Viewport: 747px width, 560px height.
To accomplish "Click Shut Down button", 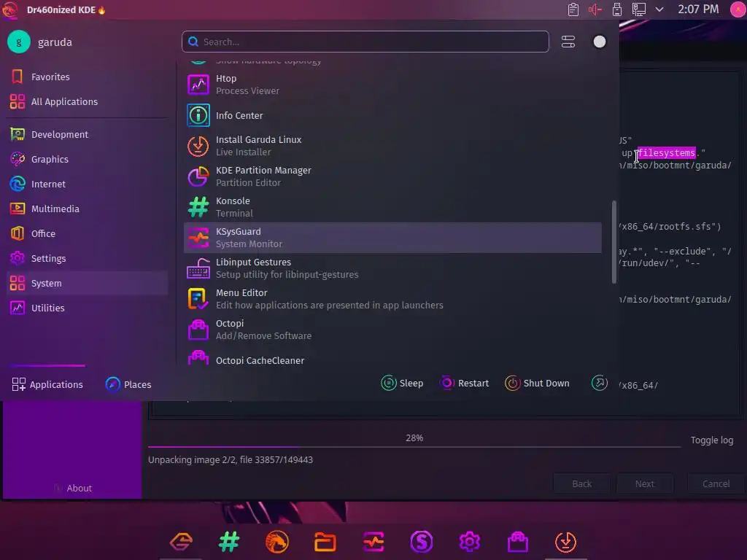I will click(x=537, y=383).
